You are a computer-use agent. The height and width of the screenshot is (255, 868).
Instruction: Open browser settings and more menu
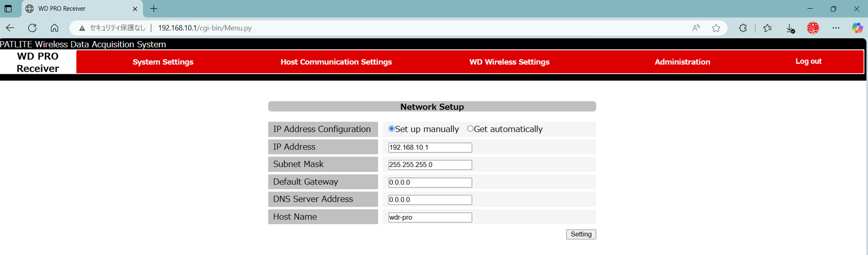coord(836,28)
